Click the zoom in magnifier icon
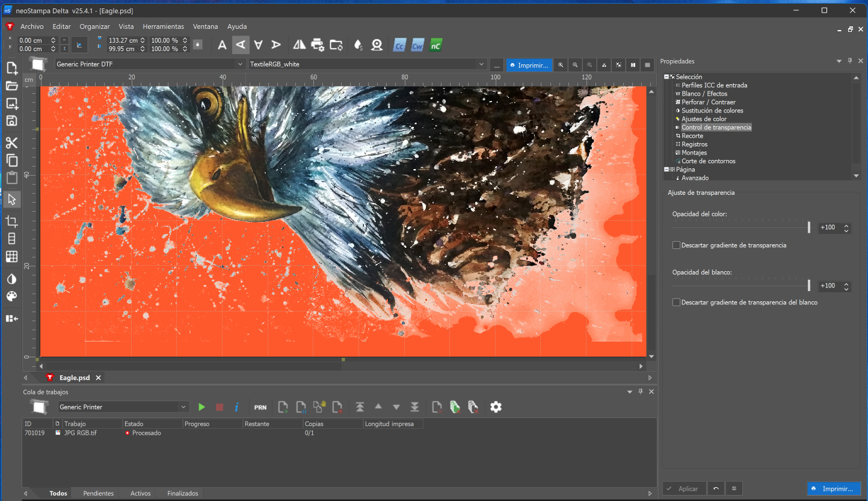The image size is (868, 501). (x=561, y=65)
